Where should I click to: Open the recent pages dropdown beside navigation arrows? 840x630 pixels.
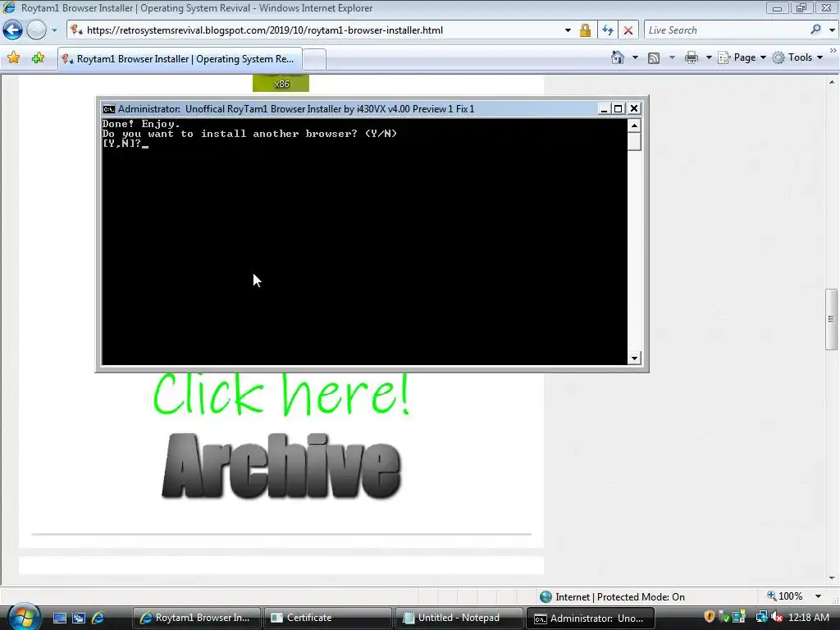(x=54, y=30)
